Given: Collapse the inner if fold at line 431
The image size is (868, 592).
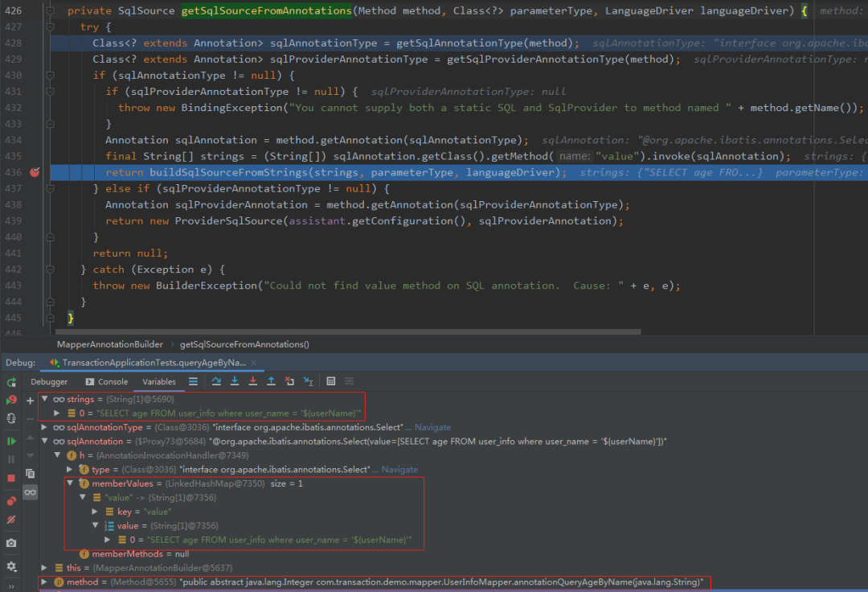Looking at the screenshot, I should click(x=50, y=92).
